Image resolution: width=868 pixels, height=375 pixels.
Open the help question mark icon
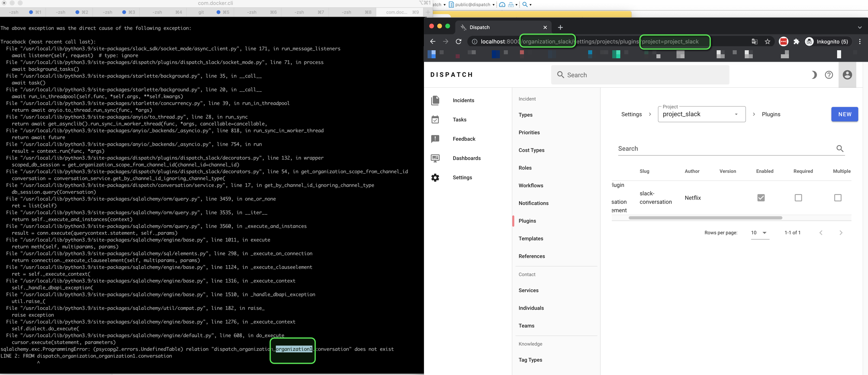click(829, 75)
